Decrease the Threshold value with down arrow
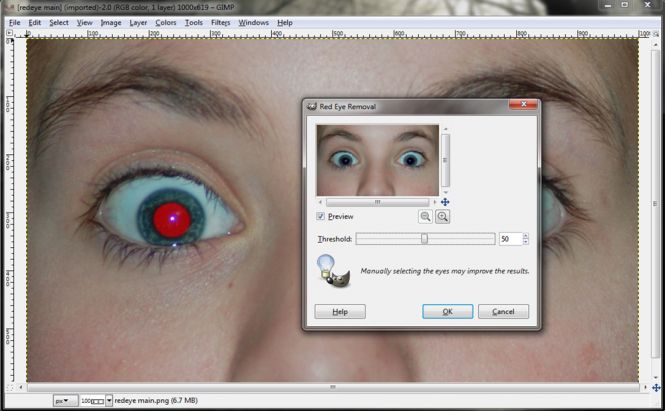Screen dimensions: 665x411 click(x=526, y=242)
